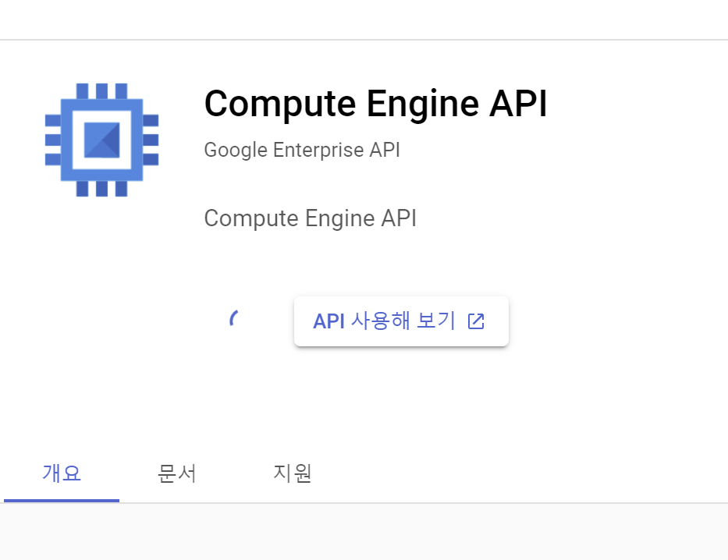Open the 지원 tab
The height and width of the screenshot is (560, 728).
[x=292, y=473]
